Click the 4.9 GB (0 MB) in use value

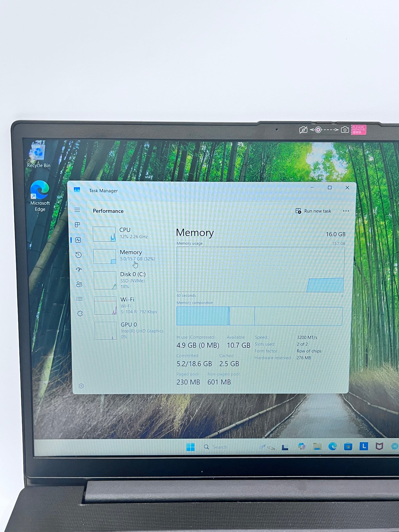(x=198, y=345)
